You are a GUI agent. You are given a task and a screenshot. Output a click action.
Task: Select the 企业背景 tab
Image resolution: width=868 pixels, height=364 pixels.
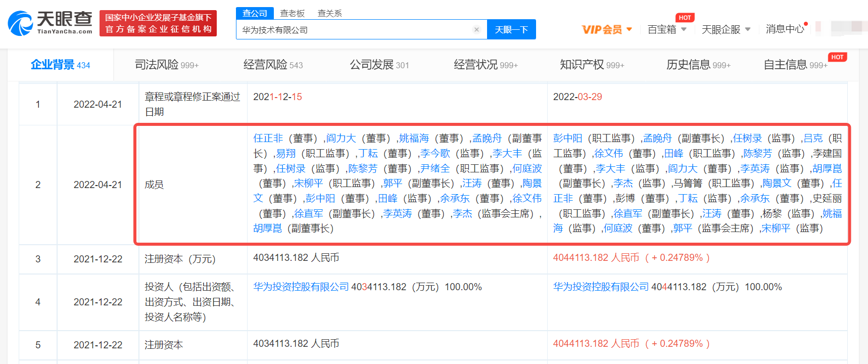click(60, 65)
